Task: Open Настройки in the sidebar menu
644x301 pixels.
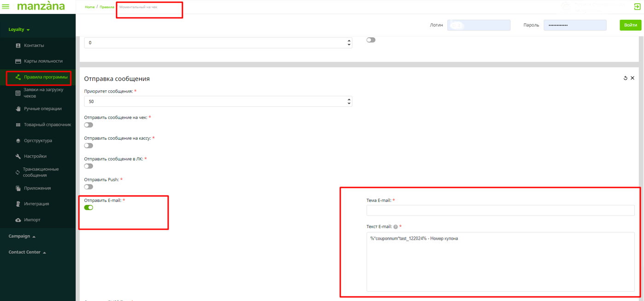Action: [x=35, y=156]
